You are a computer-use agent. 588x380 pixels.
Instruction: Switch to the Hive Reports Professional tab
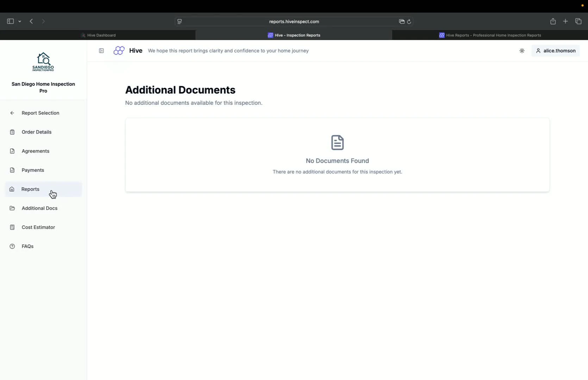click(490, 35)
